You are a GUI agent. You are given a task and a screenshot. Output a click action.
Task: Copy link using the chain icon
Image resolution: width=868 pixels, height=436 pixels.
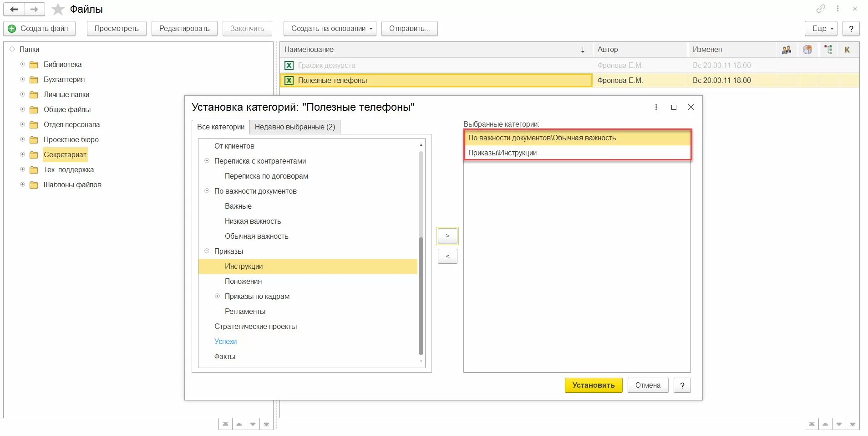pyautogui.click(x=821, y=9)
